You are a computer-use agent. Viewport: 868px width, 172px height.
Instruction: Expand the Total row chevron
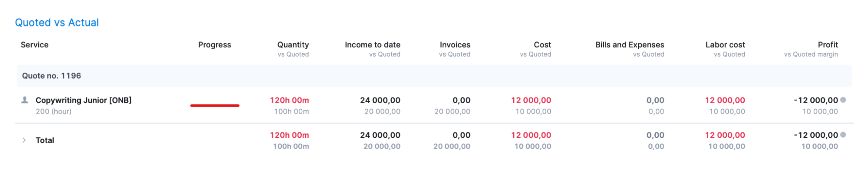coord(24,140)
